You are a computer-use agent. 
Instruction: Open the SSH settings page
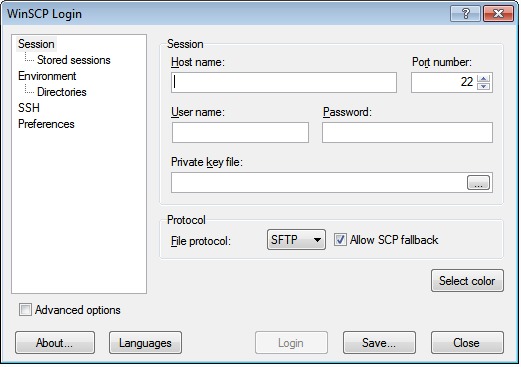(x=29, y=108)
